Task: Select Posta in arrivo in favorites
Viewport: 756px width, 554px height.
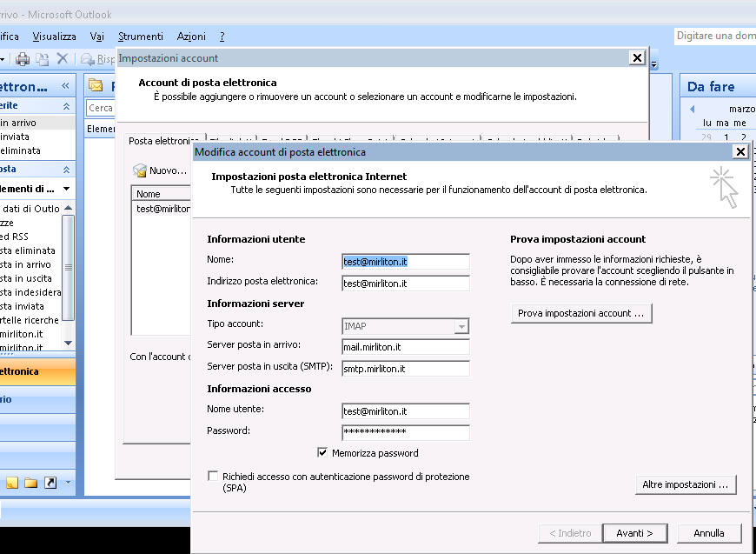Action: (x=37, y=123)
